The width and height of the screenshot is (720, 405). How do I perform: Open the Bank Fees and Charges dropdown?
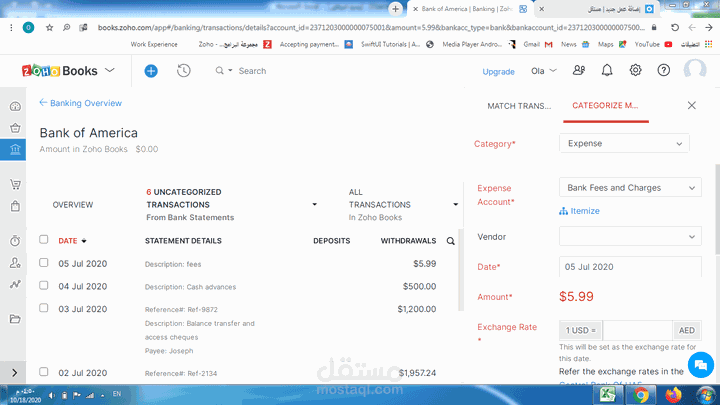click(630, 187)
